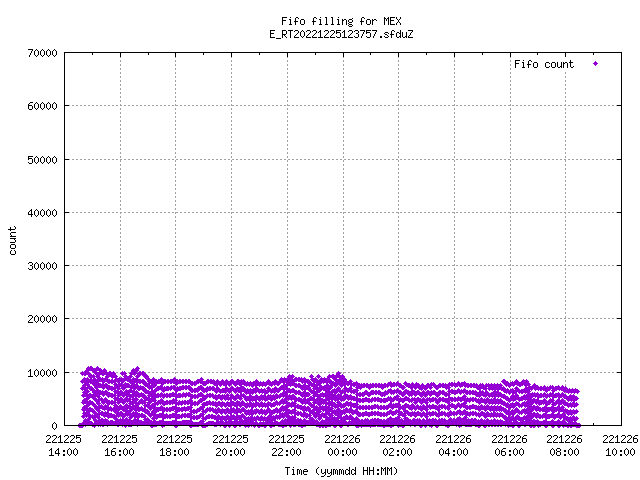Click the x-axis tick '221225 18:00'
Viewport: 640px width, 480px height.
coord(175,446)
